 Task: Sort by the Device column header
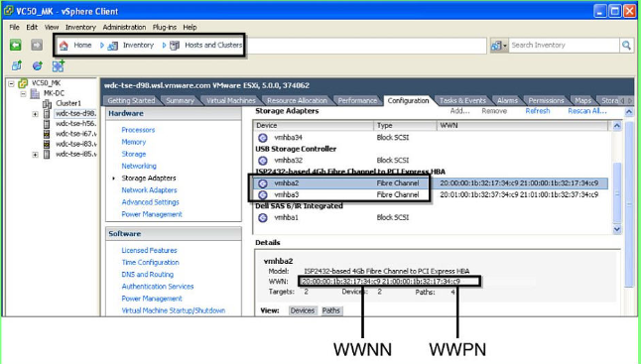coord(314,126)
